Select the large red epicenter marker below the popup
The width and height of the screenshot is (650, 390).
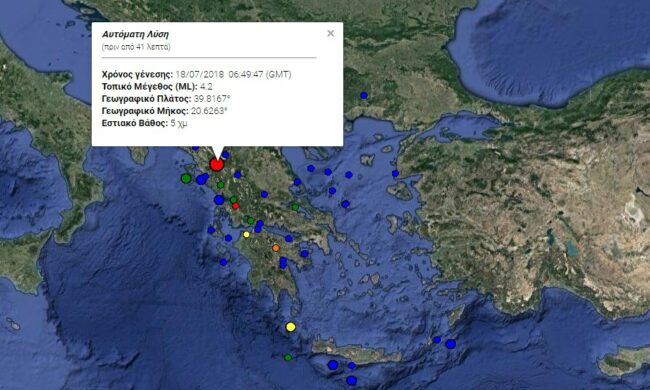coord(216,164)
